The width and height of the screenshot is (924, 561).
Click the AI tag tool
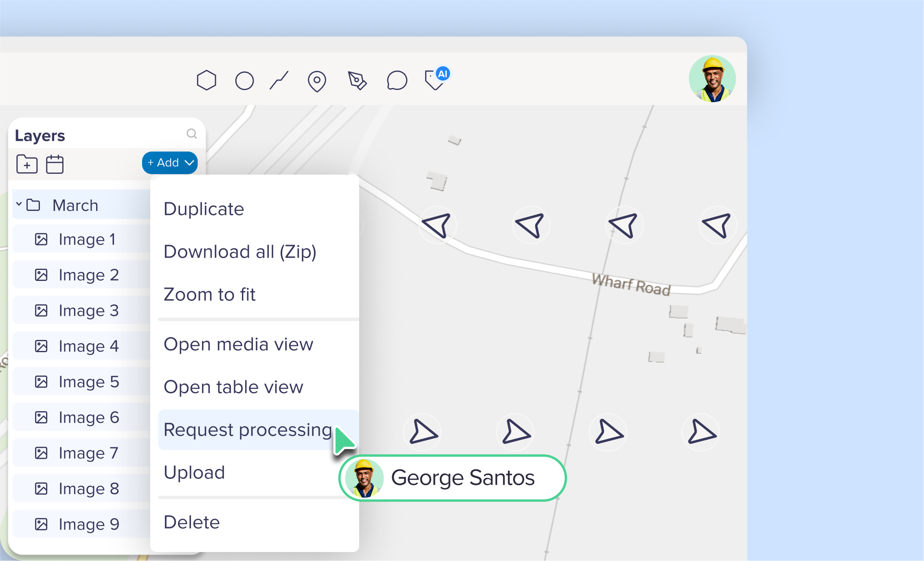[x=436, y=79]
